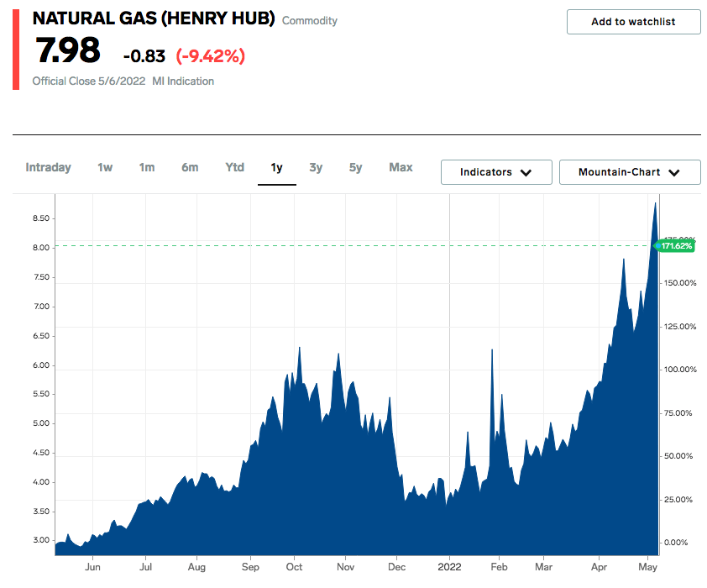Click the dashed green price line
Screen dimensions: 707x588
pyautogui.click(x=336, y=244)
